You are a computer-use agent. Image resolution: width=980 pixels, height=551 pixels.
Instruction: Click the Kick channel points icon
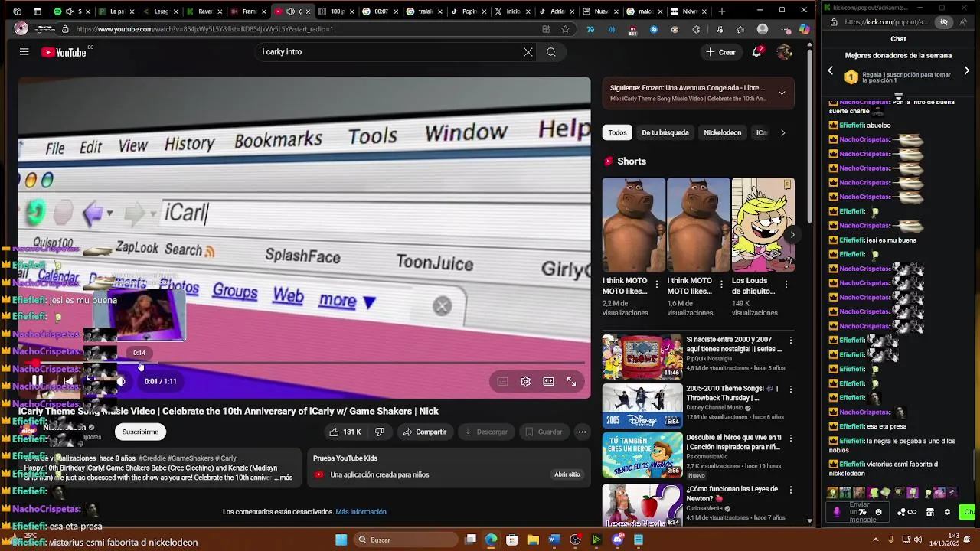(901, 512)
